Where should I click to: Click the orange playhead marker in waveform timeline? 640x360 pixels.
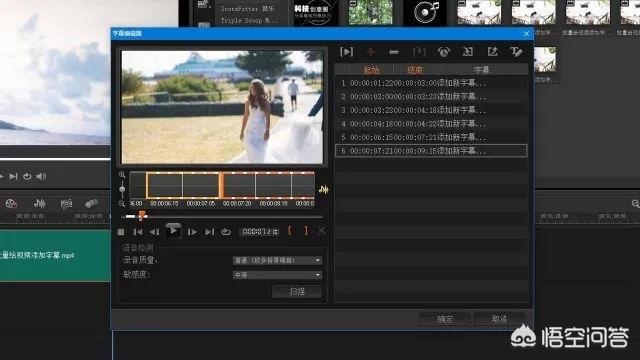[221, 185]
